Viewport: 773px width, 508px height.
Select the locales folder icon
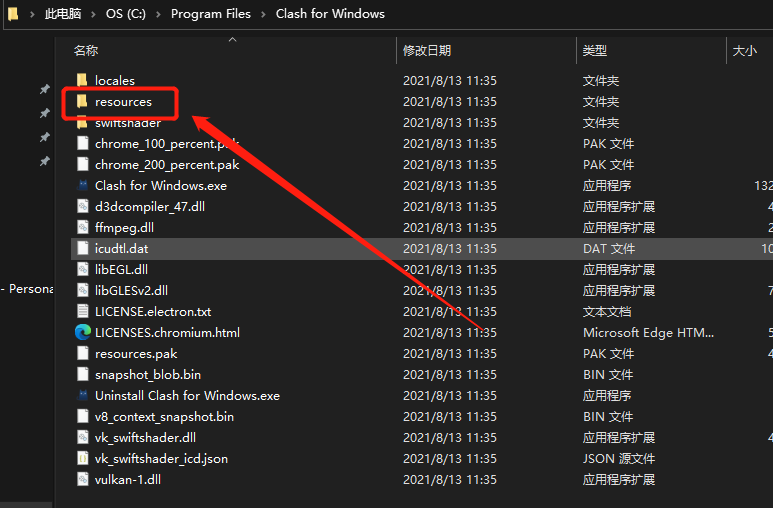pyautogui.click(x=83, y=80)
